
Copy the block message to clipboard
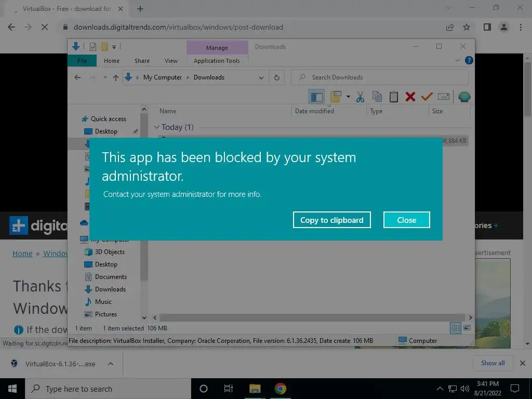point(331,220)
